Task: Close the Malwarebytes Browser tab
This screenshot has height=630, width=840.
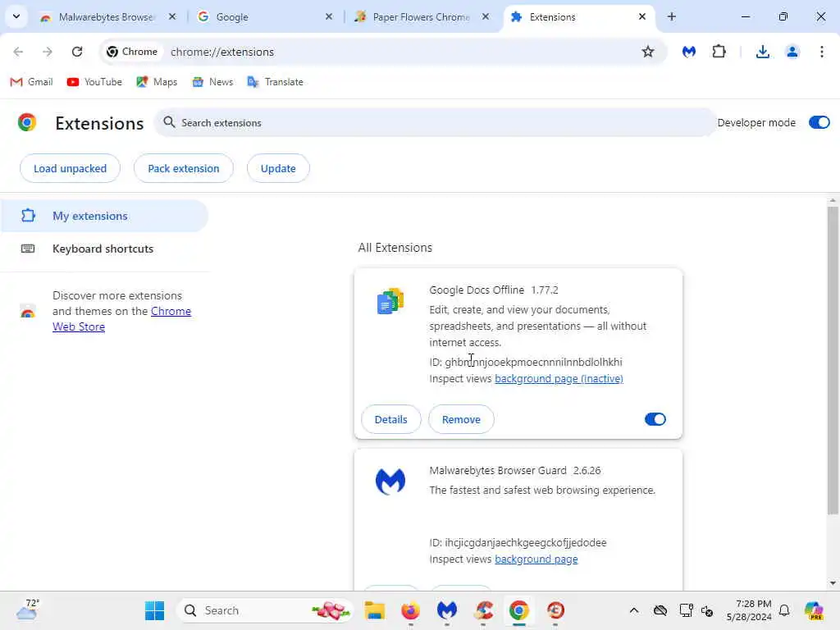Action: point(172,16)
